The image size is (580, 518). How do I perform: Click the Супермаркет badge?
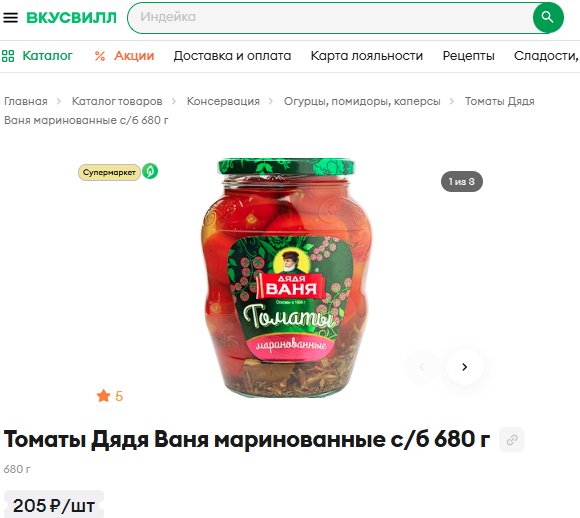click(109, 172)
